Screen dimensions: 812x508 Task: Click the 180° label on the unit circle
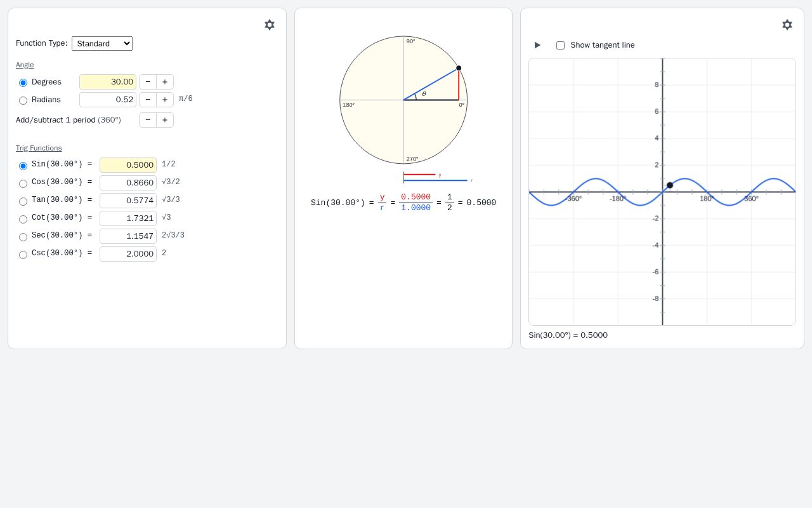point(349,105)
